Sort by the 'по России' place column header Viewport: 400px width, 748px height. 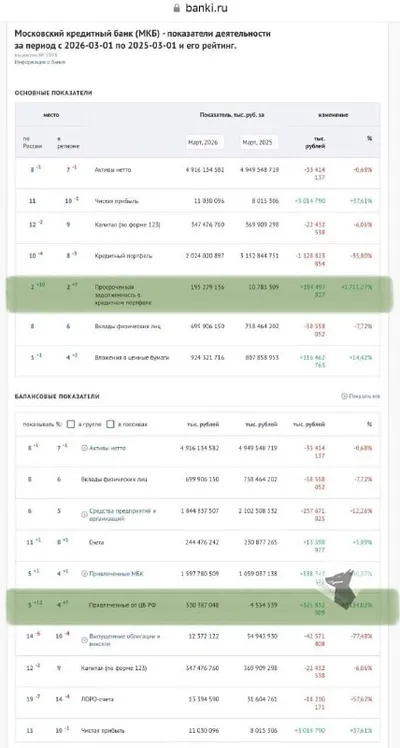(32, 142)
